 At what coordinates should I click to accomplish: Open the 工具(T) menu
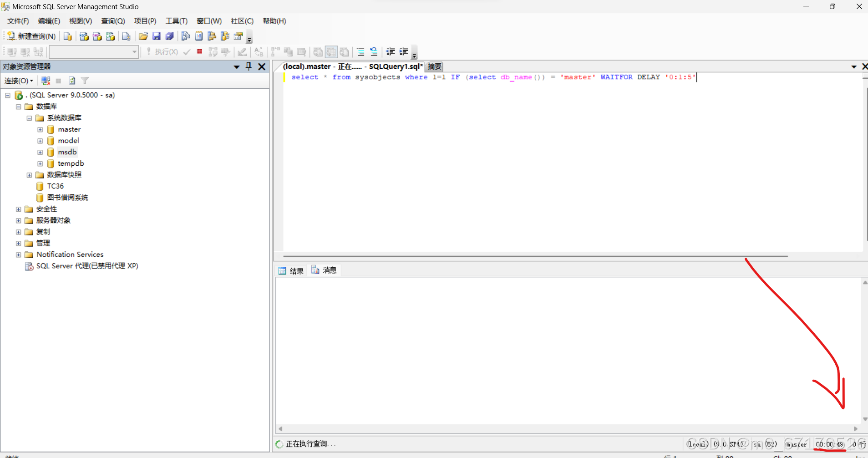click(177, 21)
